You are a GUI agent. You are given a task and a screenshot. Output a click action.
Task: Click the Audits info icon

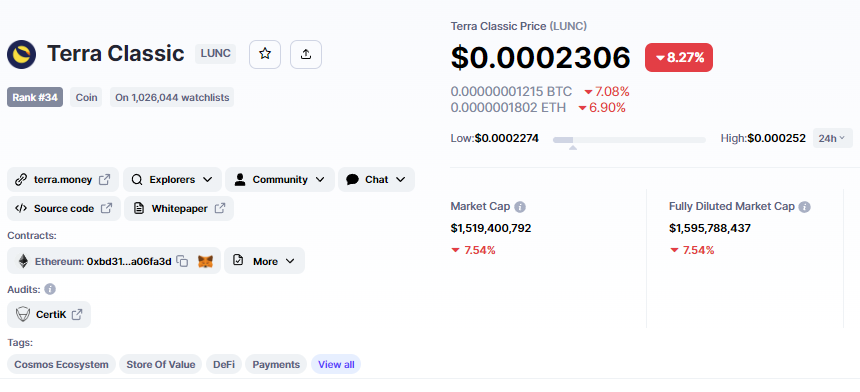point(50,289)
